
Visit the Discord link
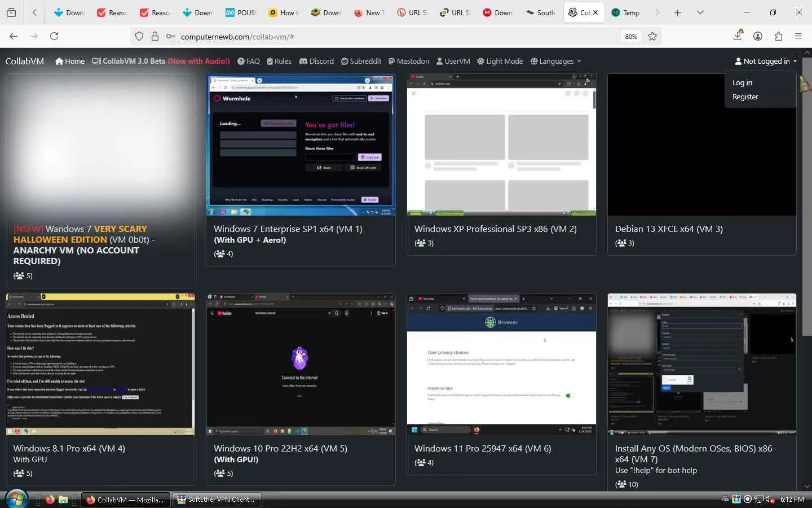tap(316, 61)
